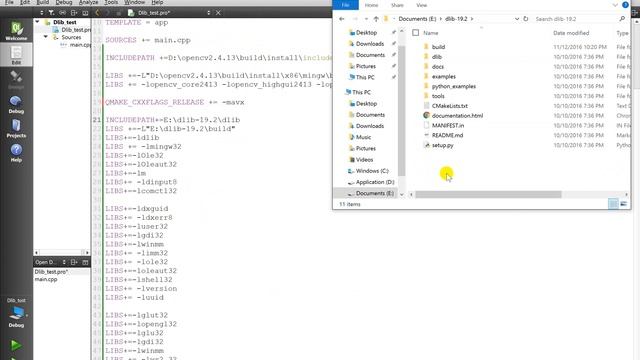This screenshot has width=640, height=360.
Task: Open the Tools menu
Action: (x=111, y=2)
